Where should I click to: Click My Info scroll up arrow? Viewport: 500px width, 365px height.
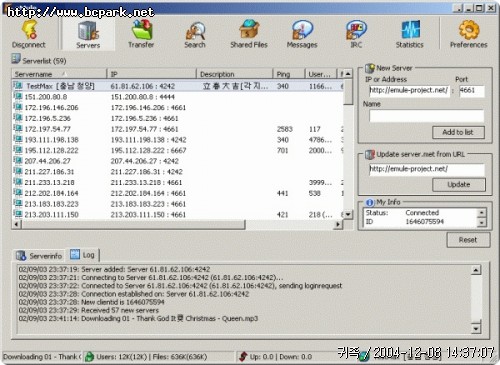click(481, 212)
